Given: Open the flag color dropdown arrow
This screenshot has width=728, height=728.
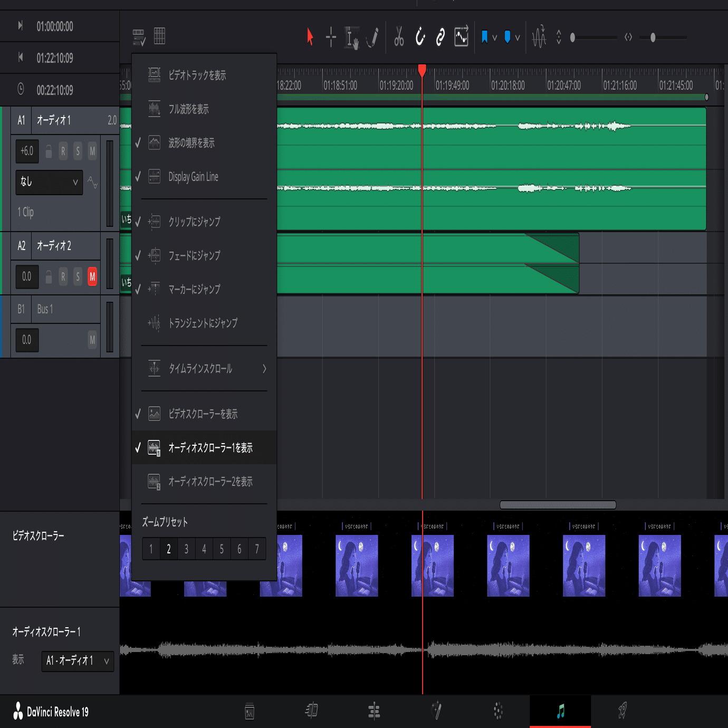Looking at the screenshot, I should [495, 37].
